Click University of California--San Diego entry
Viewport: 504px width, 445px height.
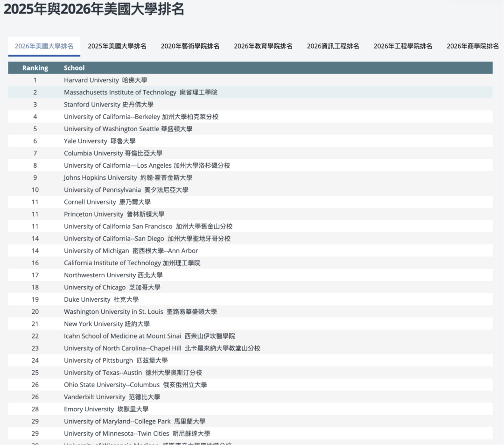(147, 239)
